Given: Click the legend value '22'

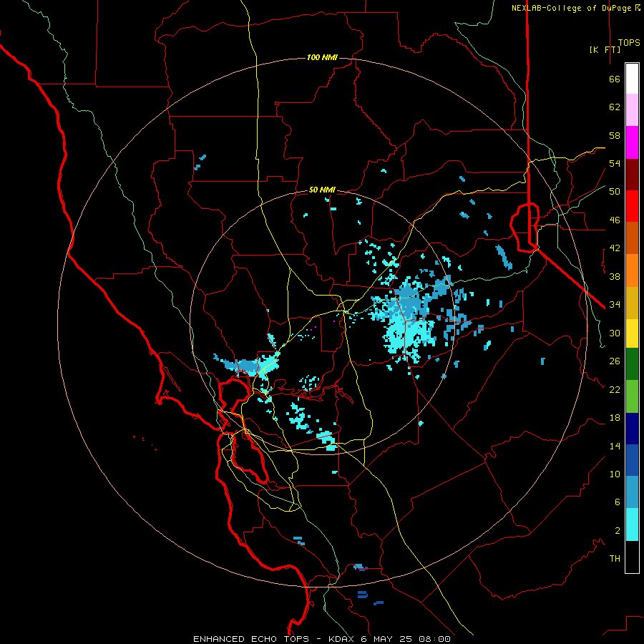Looking at the screenshot, I should coord(615,389).
